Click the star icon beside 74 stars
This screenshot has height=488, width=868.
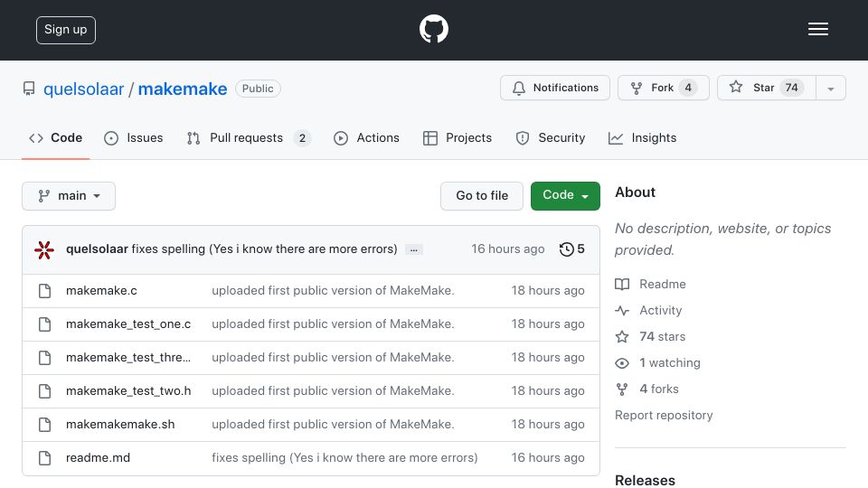tap(622, 336)
